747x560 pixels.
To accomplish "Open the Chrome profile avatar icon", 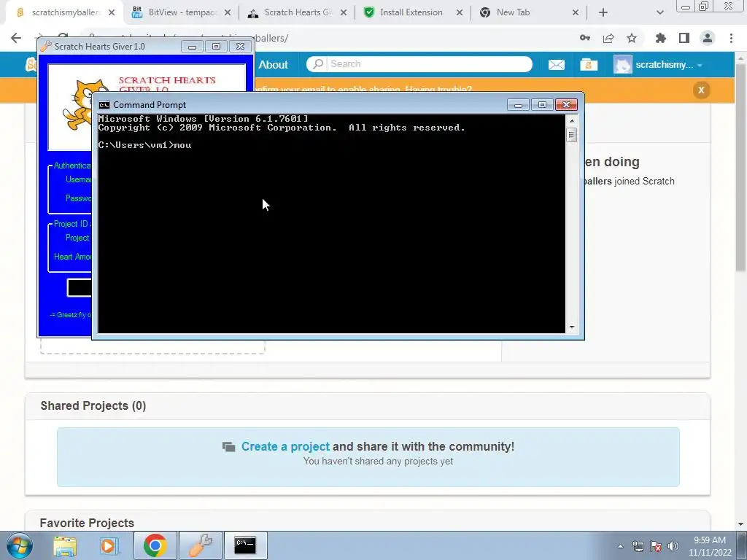I will pyautogui.click(x=708, y=38).
